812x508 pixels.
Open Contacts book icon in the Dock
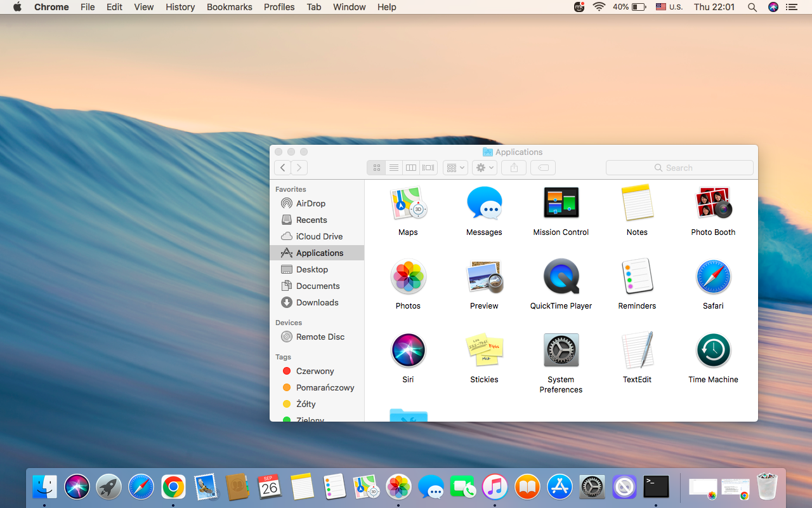click(x=237, y=487)
